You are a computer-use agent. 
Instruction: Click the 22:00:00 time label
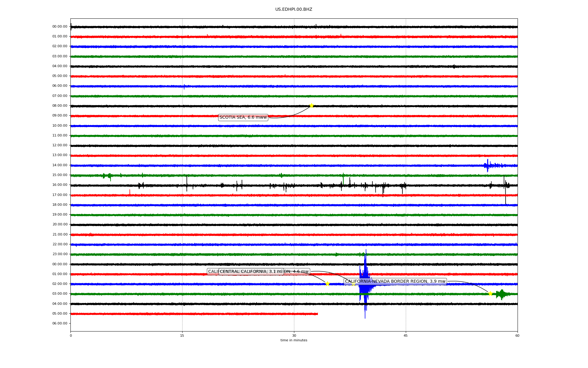coord(60,244)
